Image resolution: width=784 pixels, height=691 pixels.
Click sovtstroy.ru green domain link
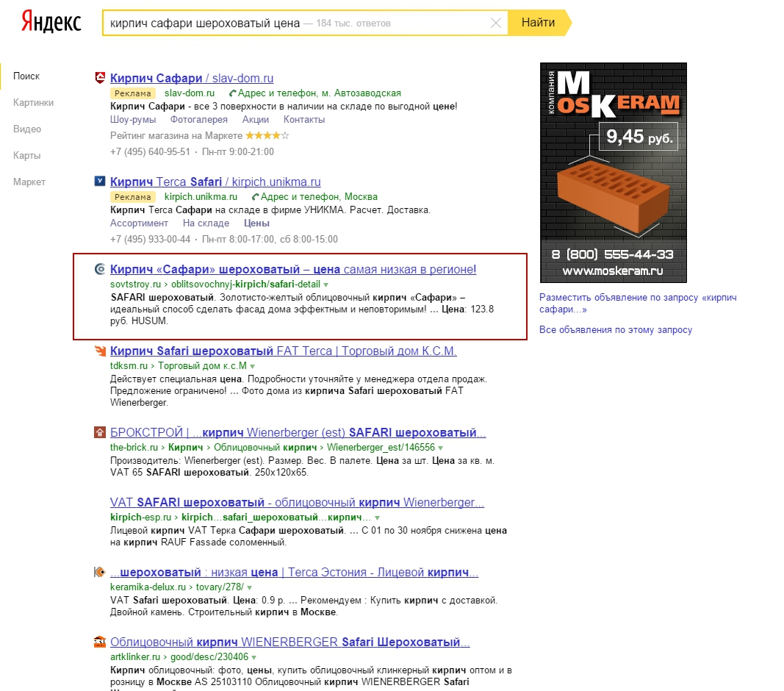tap(135, 284)
